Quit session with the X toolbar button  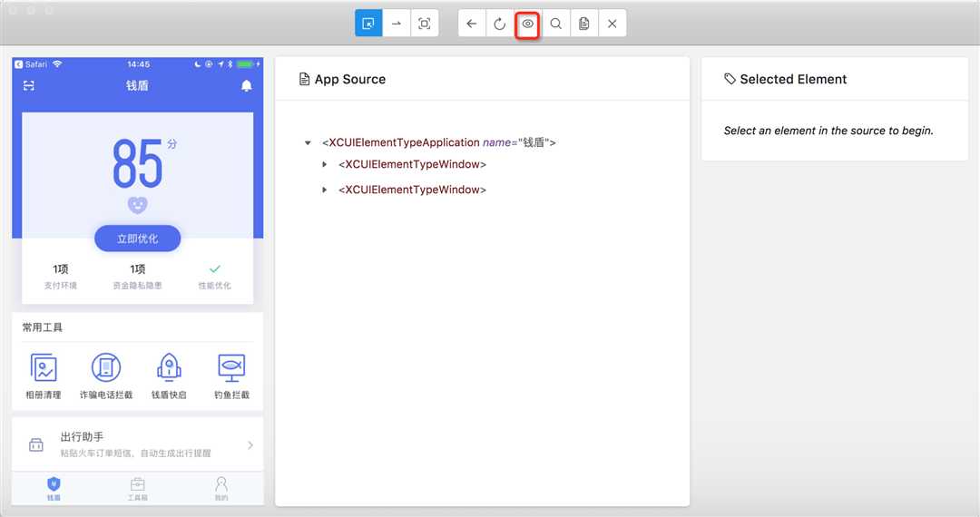tap(612, 24)
